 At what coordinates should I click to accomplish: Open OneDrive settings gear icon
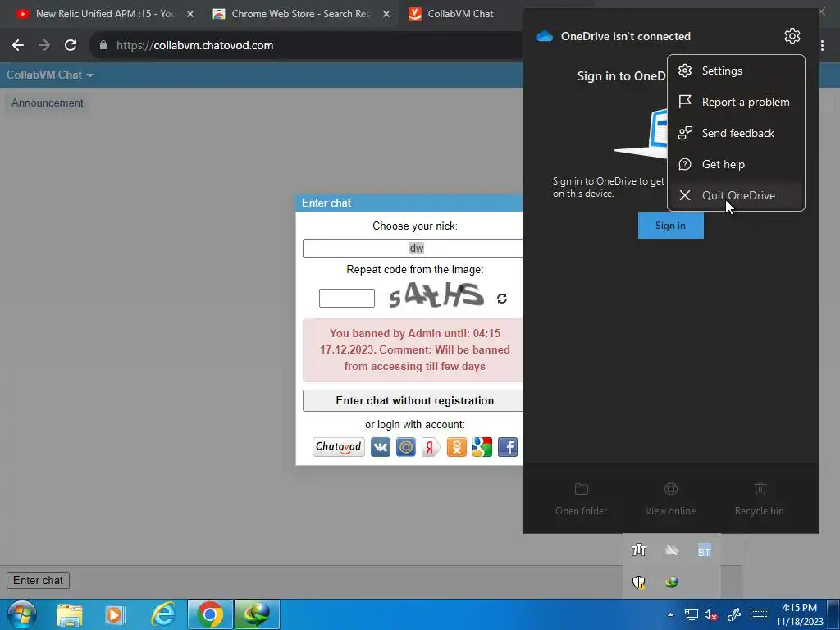[792, 36]
